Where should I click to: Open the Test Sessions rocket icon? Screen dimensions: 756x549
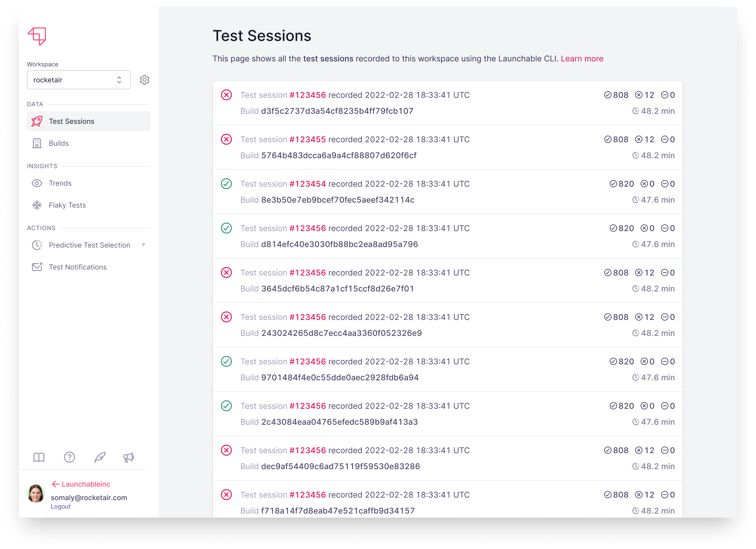pos(37,121)
